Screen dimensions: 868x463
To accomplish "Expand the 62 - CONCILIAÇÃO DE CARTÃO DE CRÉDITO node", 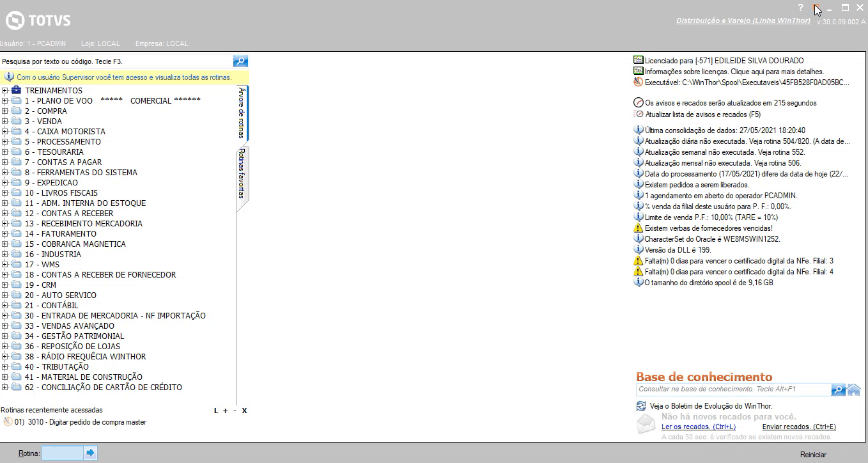I will click(5, 387).
